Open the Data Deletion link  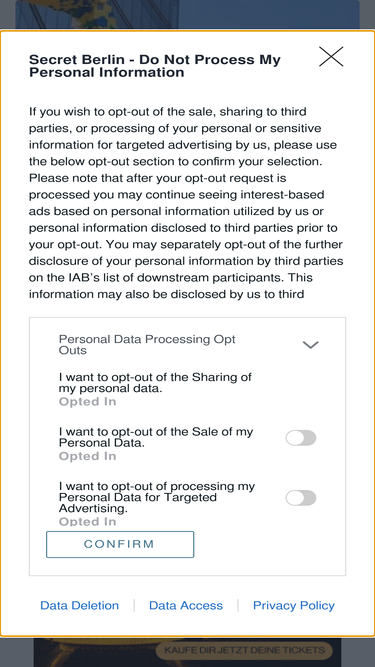pyautogui.click(x=80, y=605)
